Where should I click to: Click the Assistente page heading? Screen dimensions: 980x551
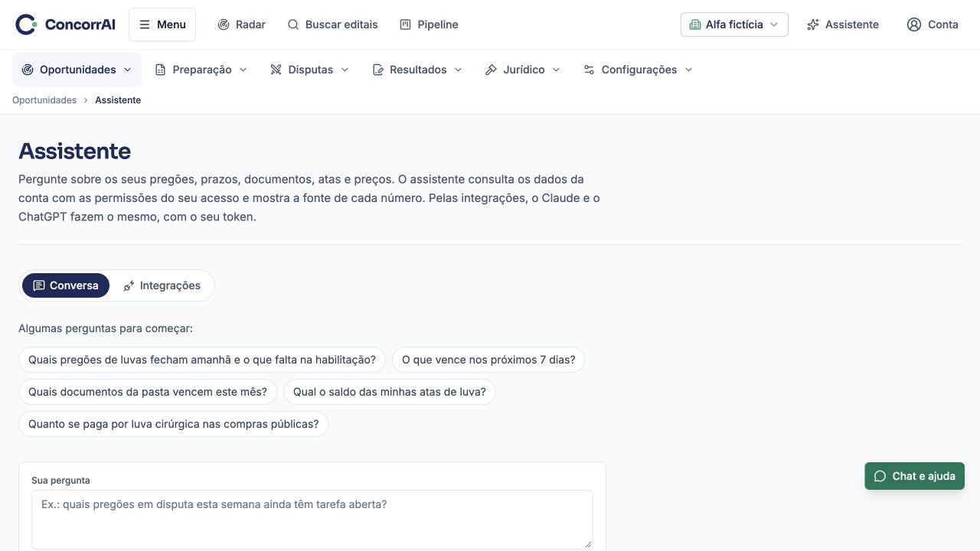pos(75,151)
